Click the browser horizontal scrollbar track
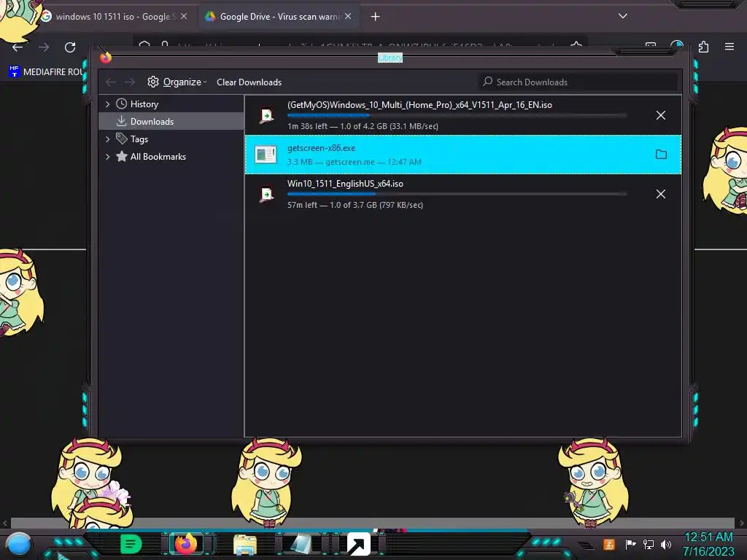The height and width of the screenshot is (560, 747). 373,523
